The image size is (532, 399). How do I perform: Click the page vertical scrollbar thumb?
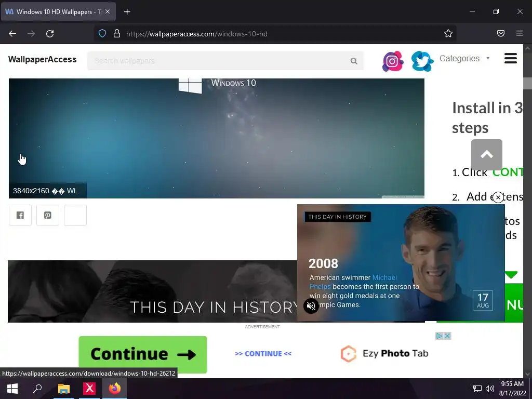point(527,83)
